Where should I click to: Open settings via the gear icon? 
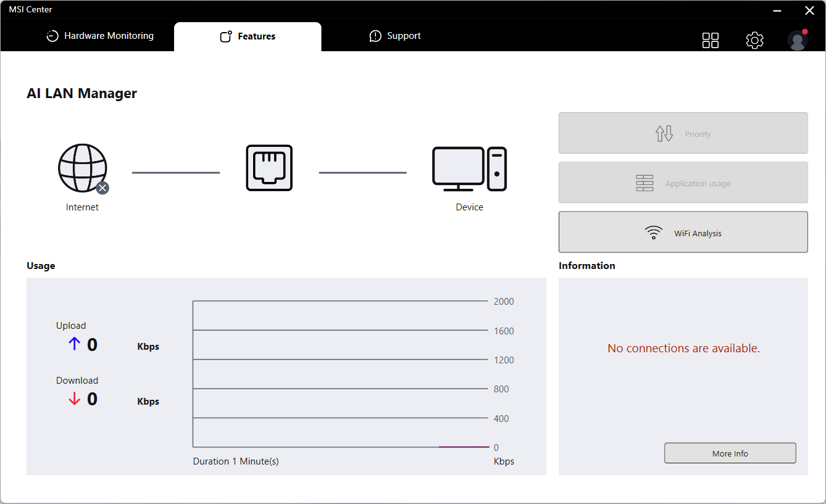pos(754,41)
